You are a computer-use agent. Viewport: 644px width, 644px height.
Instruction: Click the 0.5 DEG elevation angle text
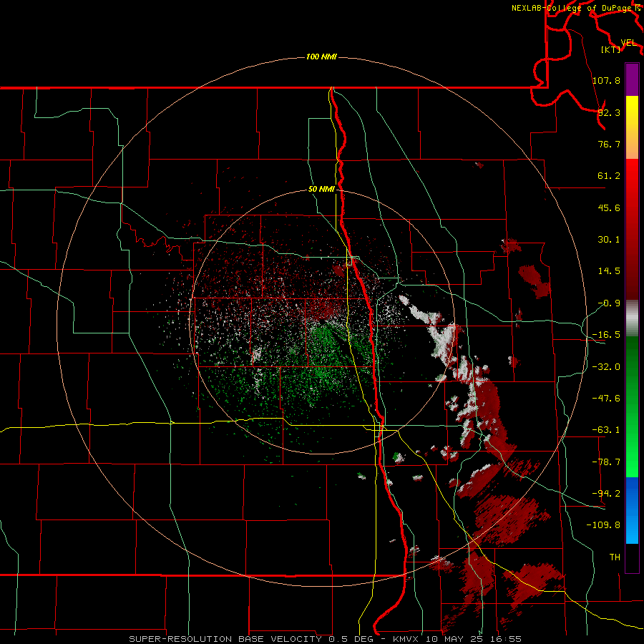(351, 639)
